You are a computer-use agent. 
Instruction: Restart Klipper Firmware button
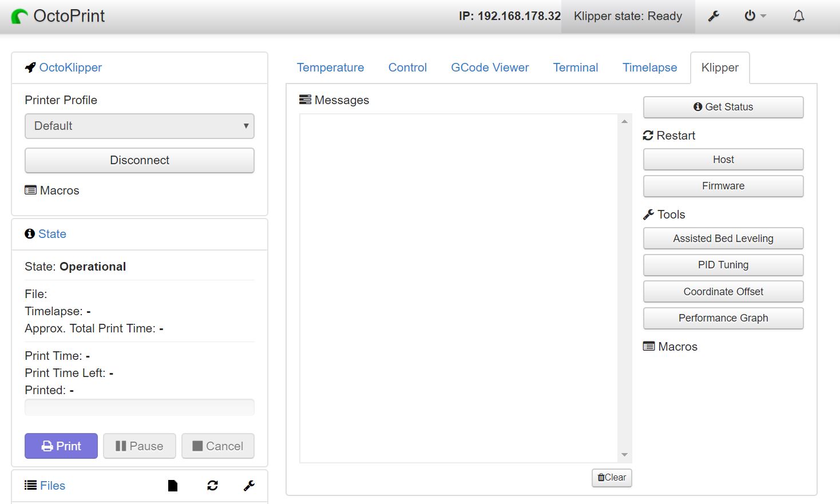[x=723, y=186]
